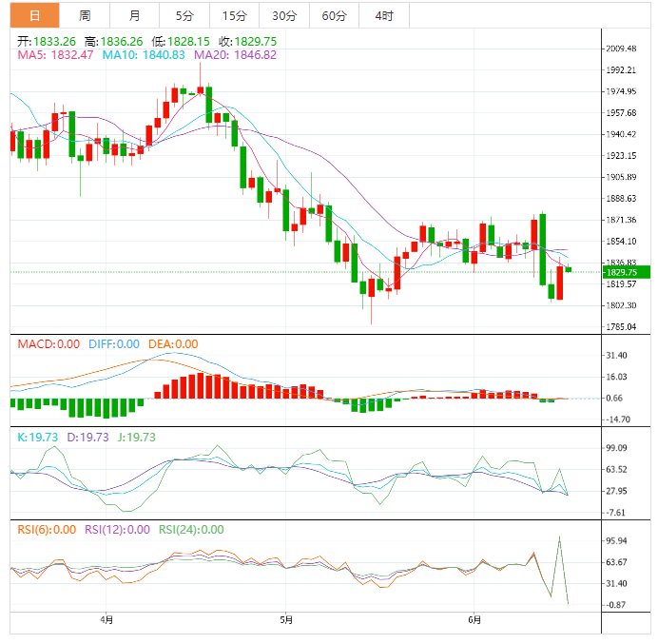This screenshot has height=644, width=658.
Task: Click the 1819.57 price axis label
Action: coord(621,284)
